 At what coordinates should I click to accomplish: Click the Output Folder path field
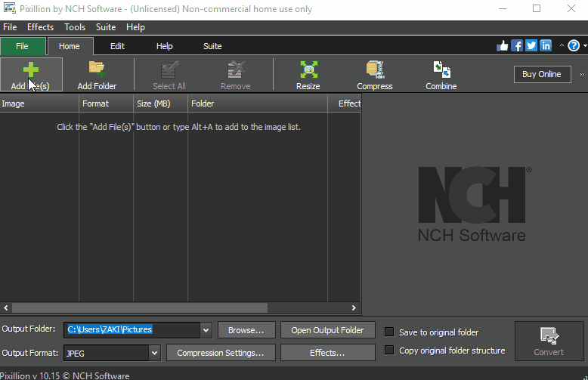click(x=132, y=330)
